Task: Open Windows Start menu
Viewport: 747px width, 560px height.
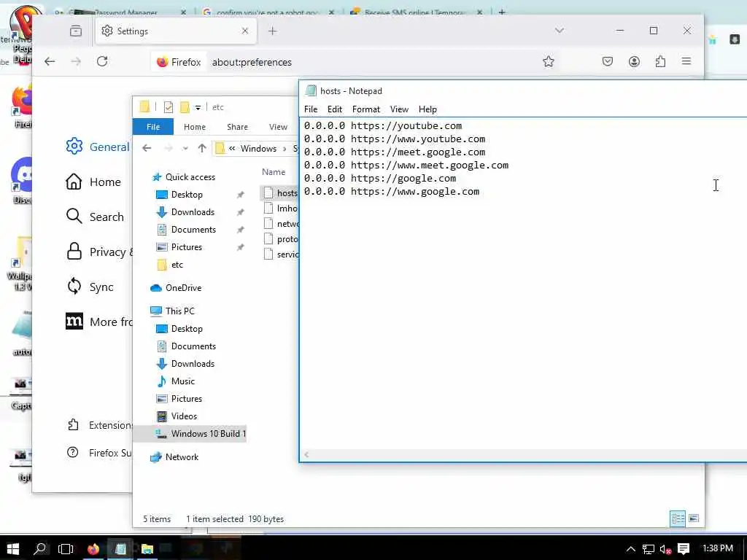Action: point(13,548)
